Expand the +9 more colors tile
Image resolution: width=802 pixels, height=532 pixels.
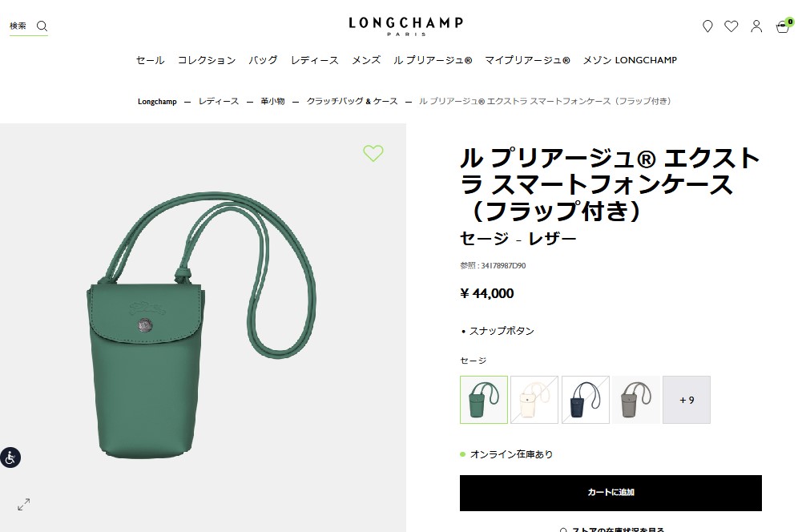tap(687, 400)
